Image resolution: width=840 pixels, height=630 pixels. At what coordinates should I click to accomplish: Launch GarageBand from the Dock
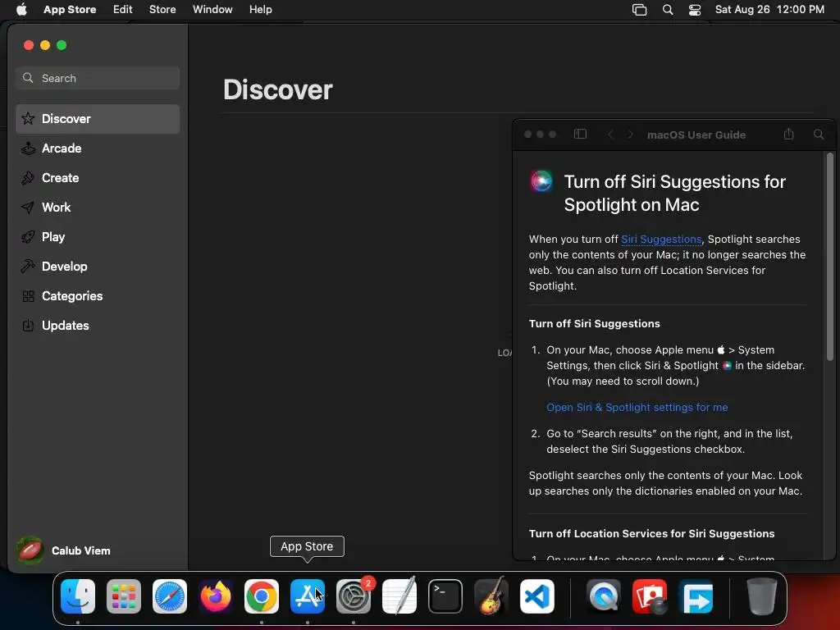pyautogui.click(x=491, y=596)
